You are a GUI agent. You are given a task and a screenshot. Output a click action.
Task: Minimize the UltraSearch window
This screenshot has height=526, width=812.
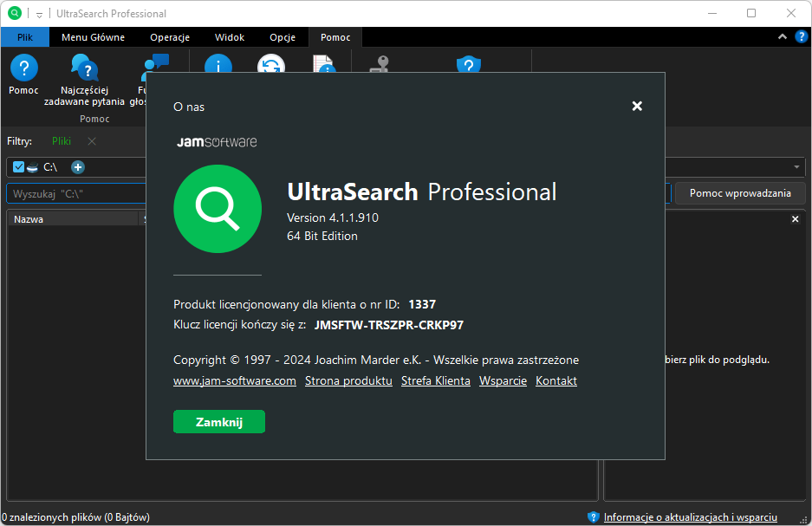[712, 14]
